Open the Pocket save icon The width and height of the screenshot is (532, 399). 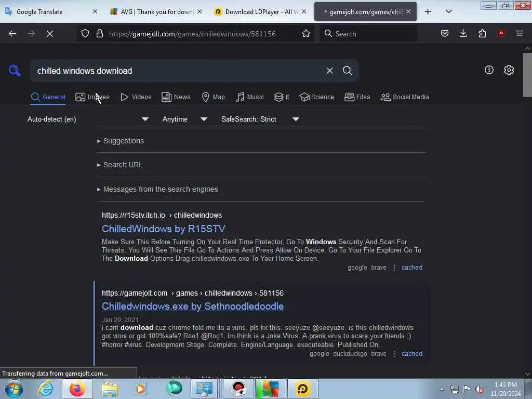[x=445, y=33]
